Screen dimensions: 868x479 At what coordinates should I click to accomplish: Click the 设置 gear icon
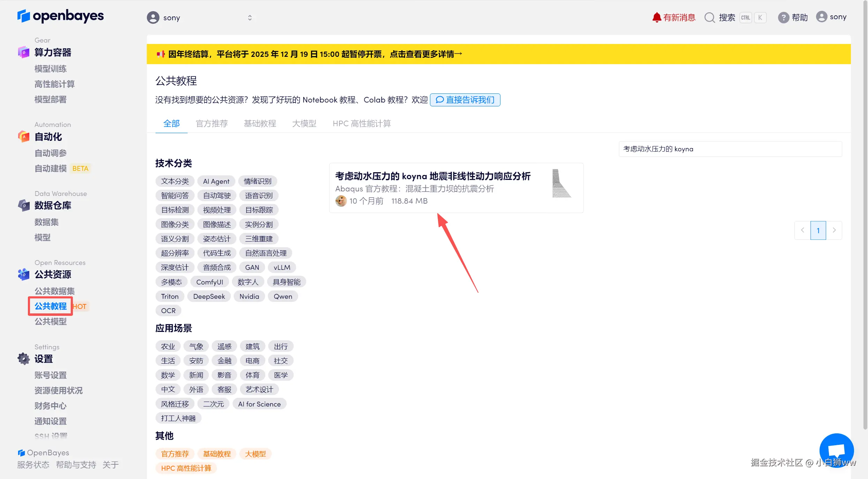point(23,358)
